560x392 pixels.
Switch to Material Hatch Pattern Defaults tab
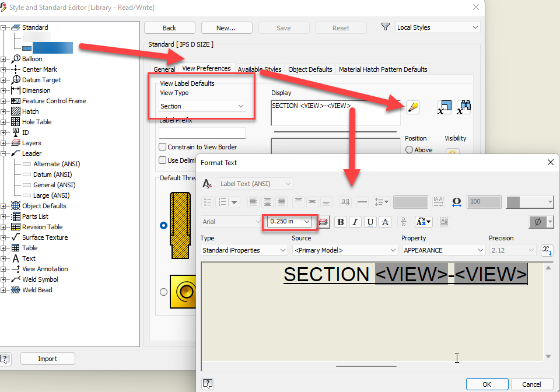pyautogui.click(x=383, y=69)
